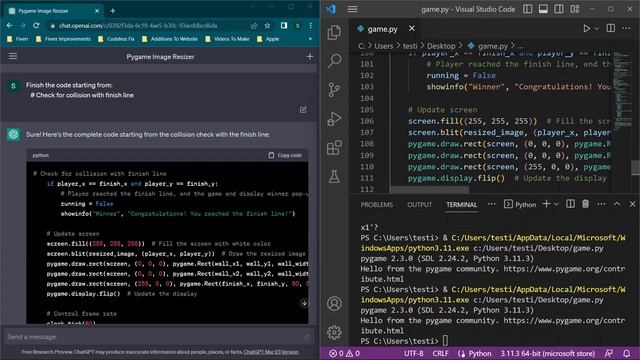The width and height of the screenshot is (640, 360).
Task: Jump to bottom of chat arrow
Action: click(x=304, y=303)
